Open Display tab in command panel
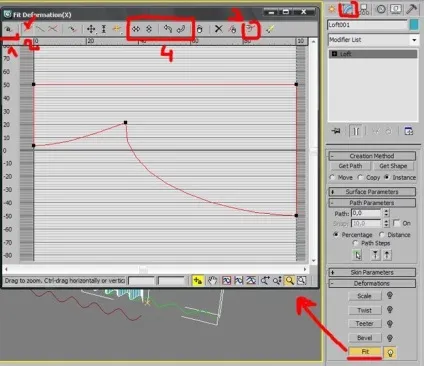Viewport: 424px width, 366px height. click(x=396, y=9)
